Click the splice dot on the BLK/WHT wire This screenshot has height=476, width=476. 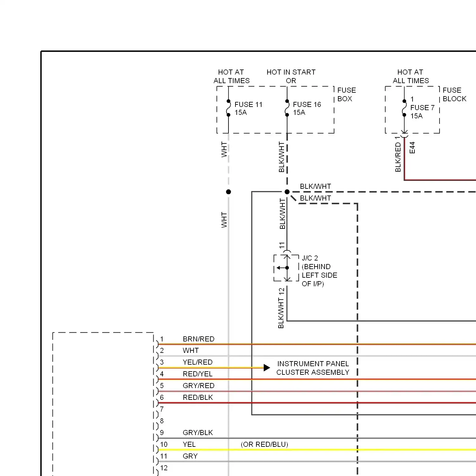pyautogui.click(x=287, y=192)
